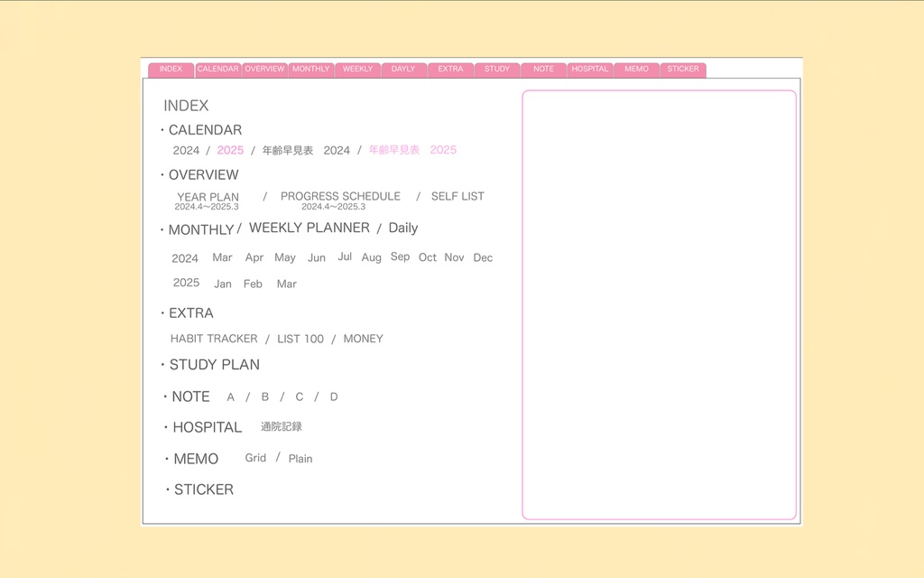Screen dimensions: 924x578
Task: Click the STICKER heading in the index list
Action: (204, 489)
